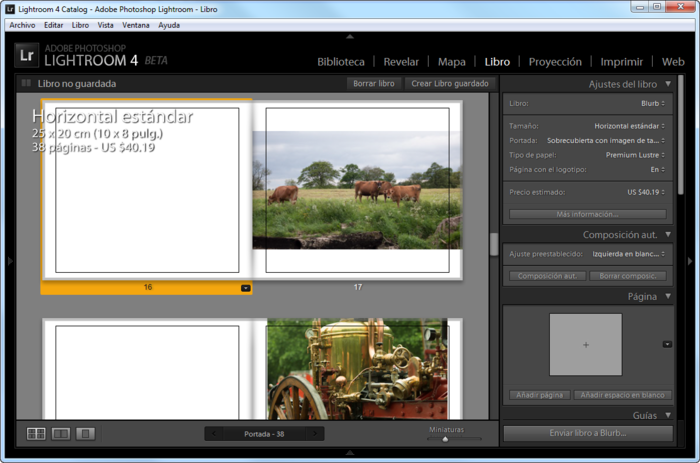Image resolution: width=700 pixels, height=463 pixels.
Task: Click the Lr logo identity plate
Action: [x=26, y=55]
